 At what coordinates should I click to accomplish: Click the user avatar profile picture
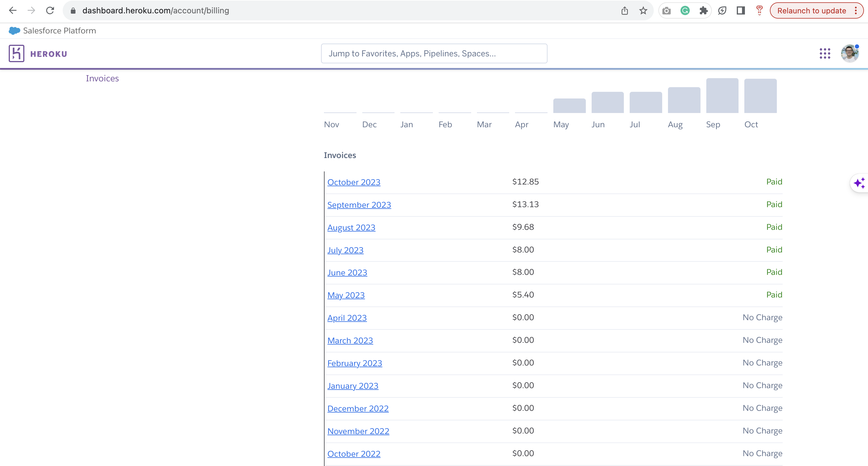[x=849, y=53]
